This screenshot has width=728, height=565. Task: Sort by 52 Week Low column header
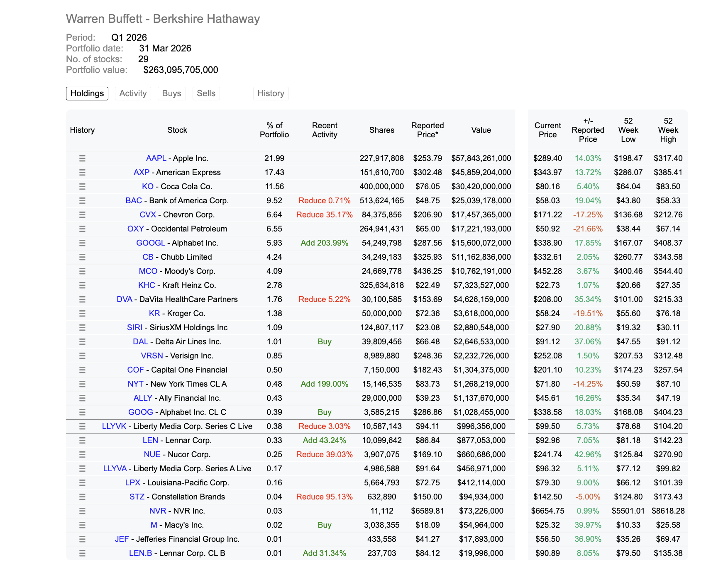pyautogui.click(x=628, y=130)
